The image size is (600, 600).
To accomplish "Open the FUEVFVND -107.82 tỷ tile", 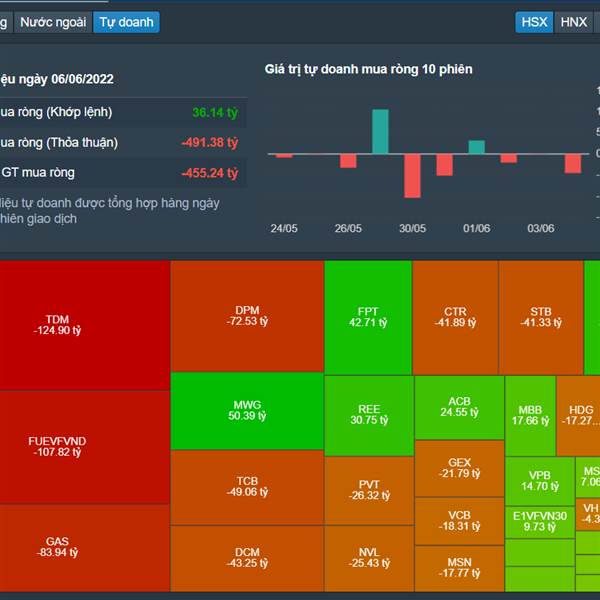I will click(x=85, y=447).
